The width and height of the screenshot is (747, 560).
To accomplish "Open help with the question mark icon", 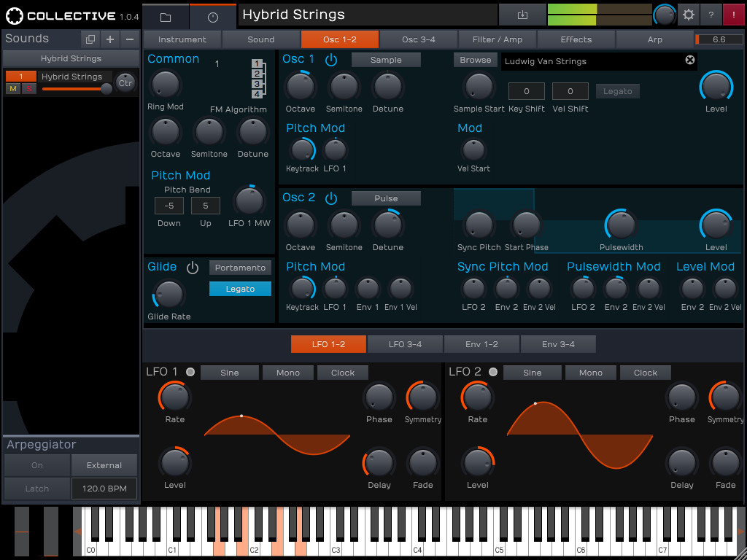I will point(711,15).
